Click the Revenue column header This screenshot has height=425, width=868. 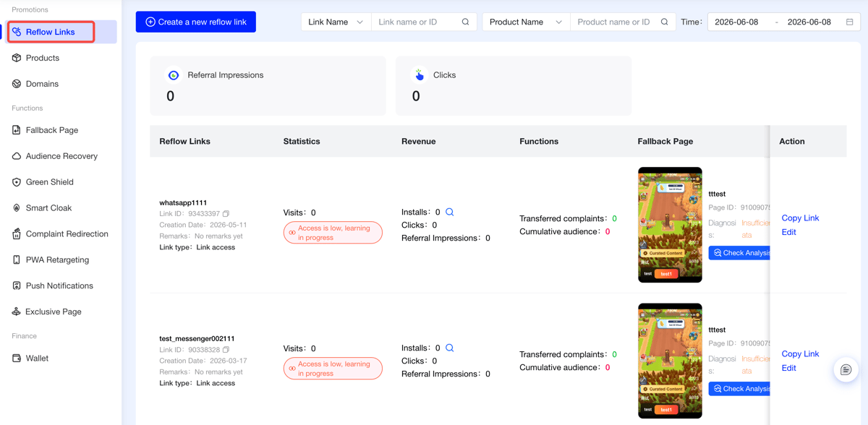point(419,142)
